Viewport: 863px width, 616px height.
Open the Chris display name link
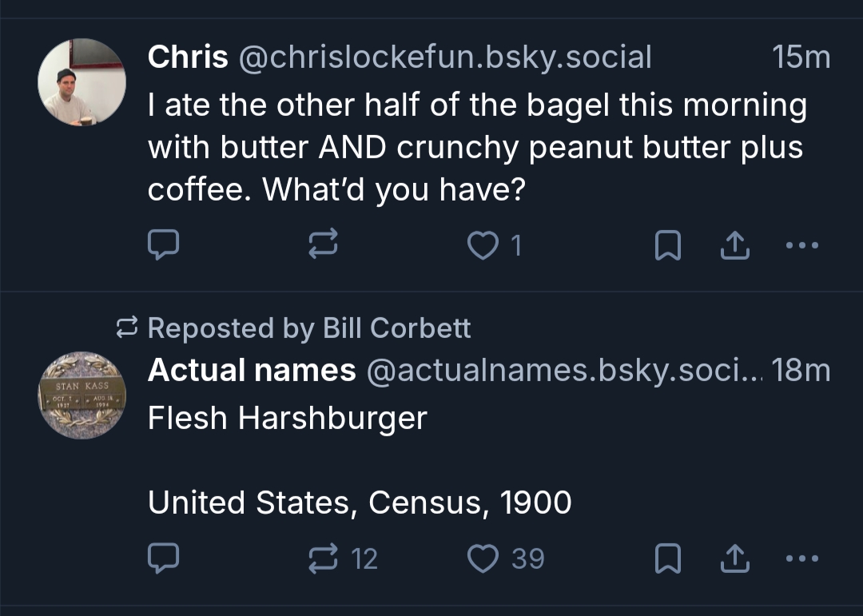click(188, 58)
